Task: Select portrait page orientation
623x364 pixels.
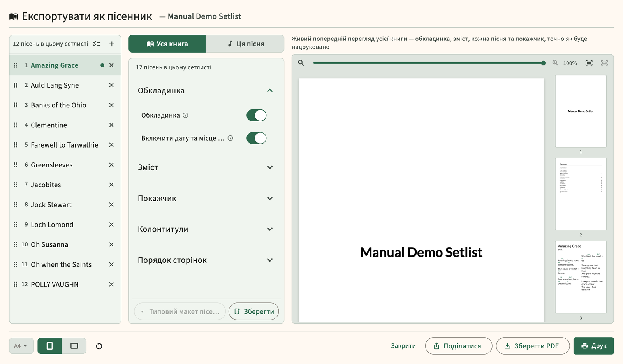Action: (49, 346)
